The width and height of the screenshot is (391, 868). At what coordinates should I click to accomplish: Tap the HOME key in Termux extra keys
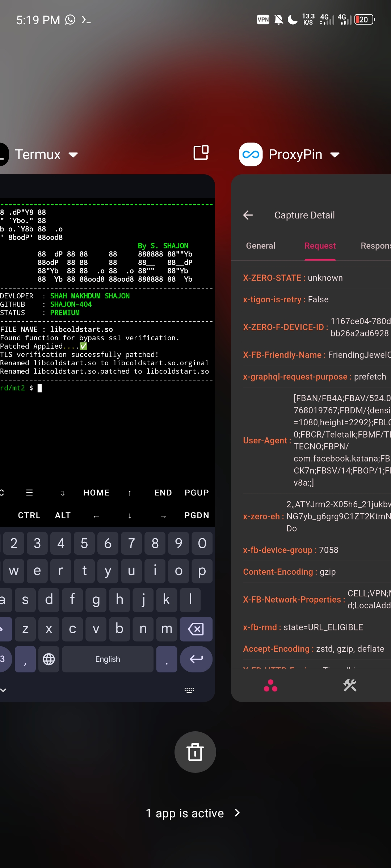click(96, 493)
